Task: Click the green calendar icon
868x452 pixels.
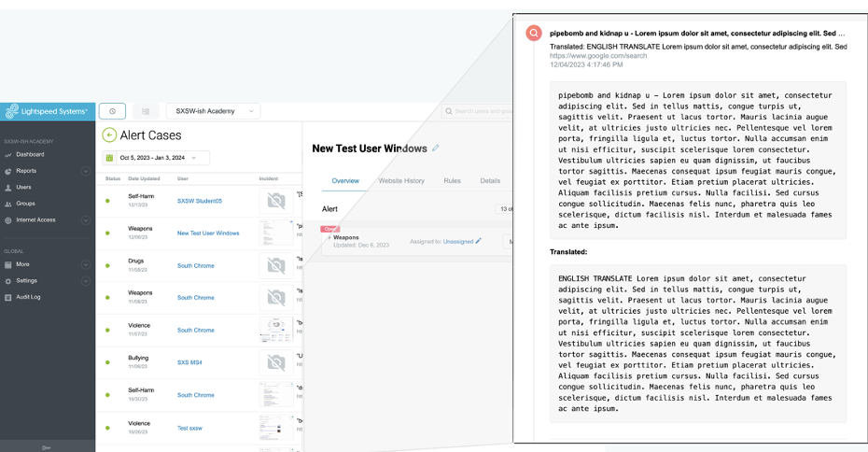Action: (x=109, y=158)
